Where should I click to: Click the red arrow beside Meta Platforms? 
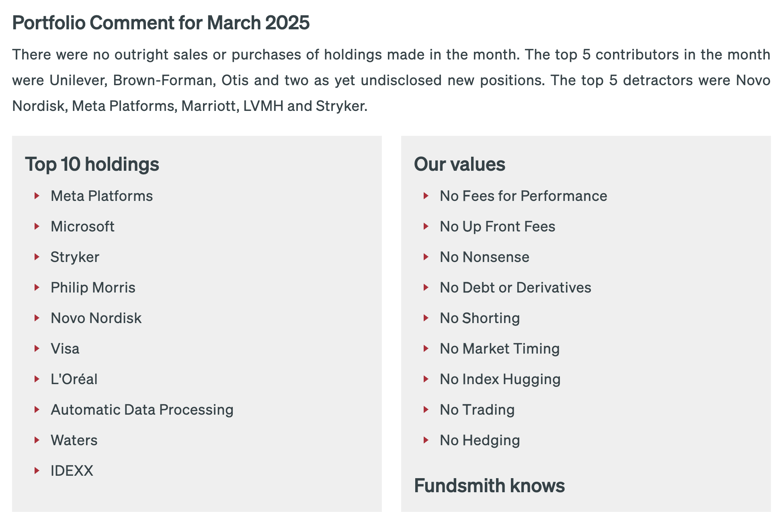coord(37,196)
